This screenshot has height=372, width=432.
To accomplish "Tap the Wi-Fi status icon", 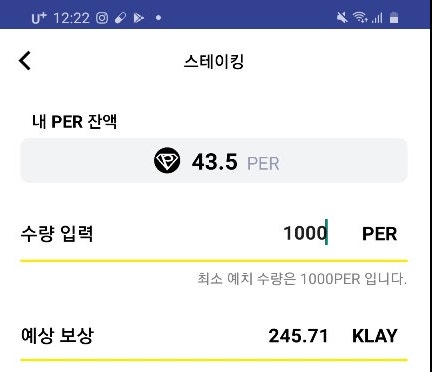I will (x=361, y=17).
